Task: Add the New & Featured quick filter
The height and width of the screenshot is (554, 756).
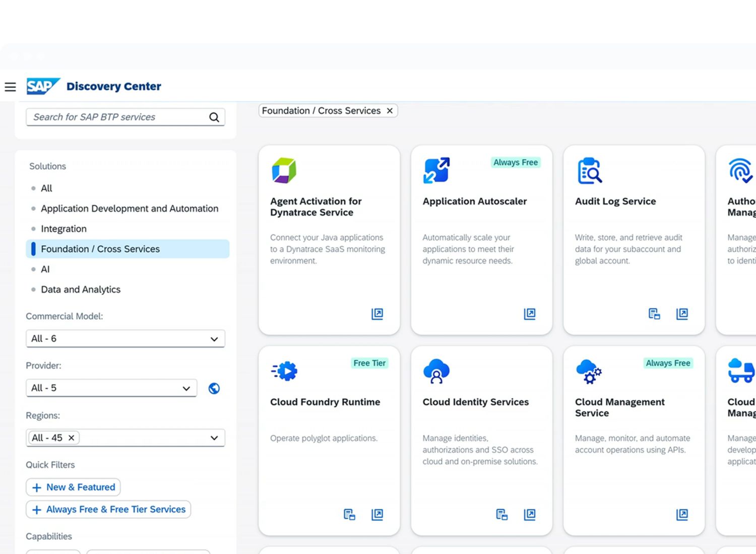Action: click(x=73, y=487)
